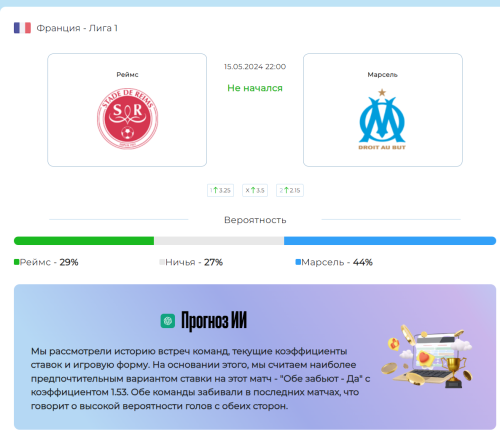Click the Не начался status text
Image resolution: width=500 pixels, height=431 pixels.
click(255, 88)
